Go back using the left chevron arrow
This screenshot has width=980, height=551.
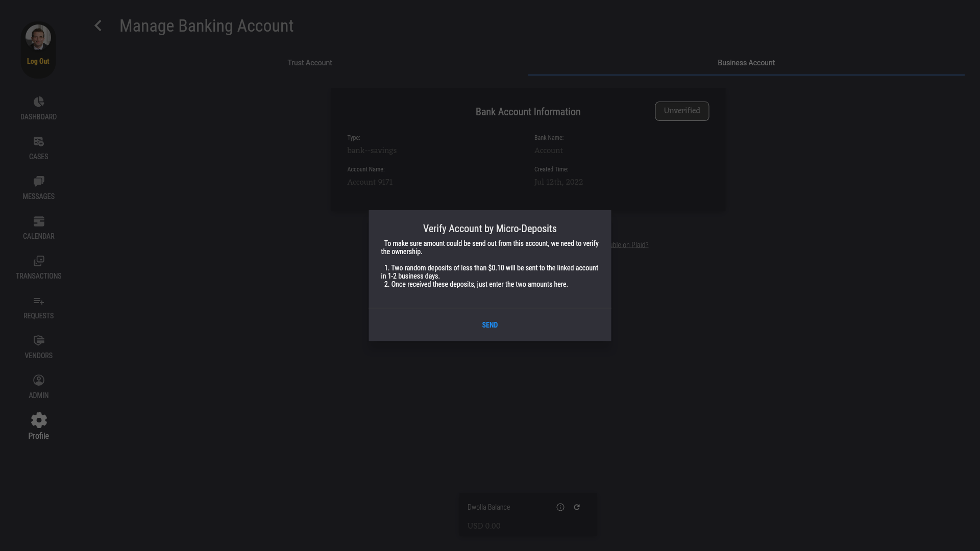(98, 26)
